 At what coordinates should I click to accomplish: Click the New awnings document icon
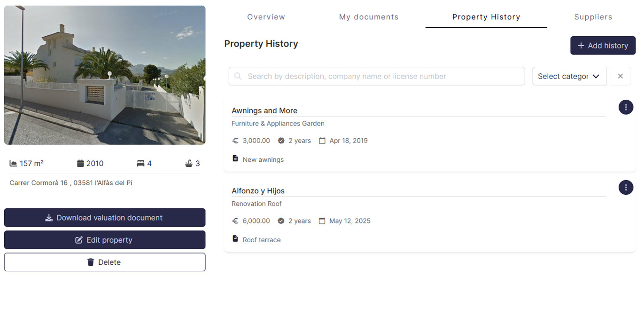(235, 159)
